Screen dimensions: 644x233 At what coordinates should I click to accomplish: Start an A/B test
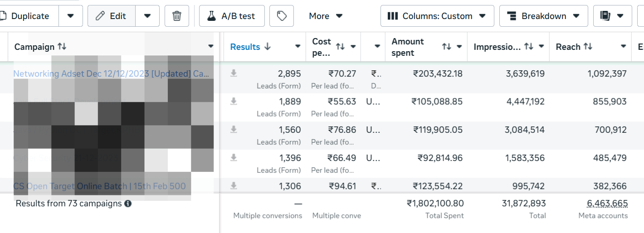[232, 16]
